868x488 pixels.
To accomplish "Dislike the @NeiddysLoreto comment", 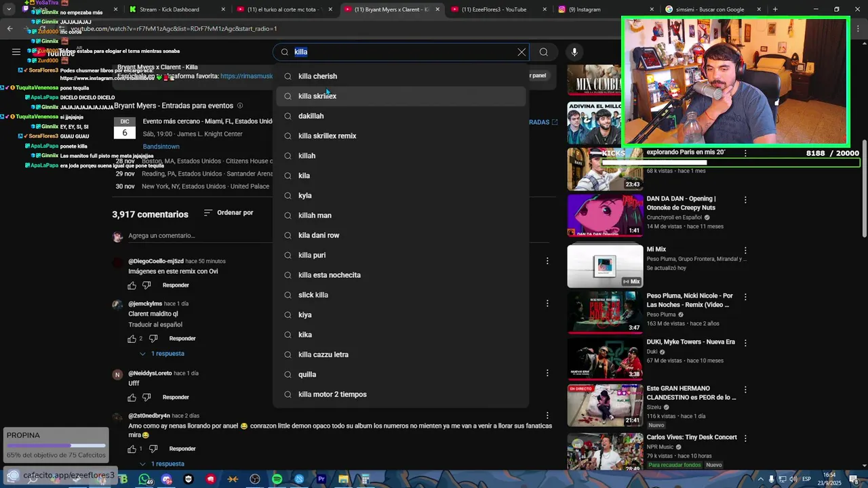I will tap(146, 397).
